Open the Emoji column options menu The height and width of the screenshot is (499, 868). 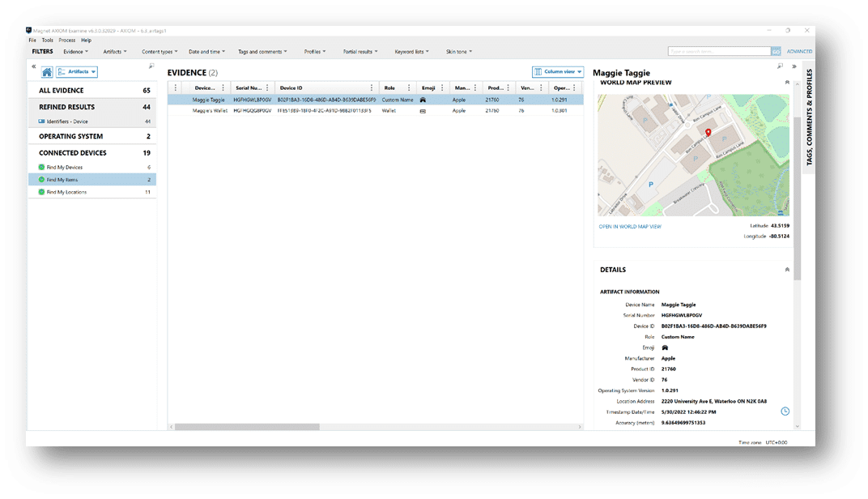tap(442, 88)
